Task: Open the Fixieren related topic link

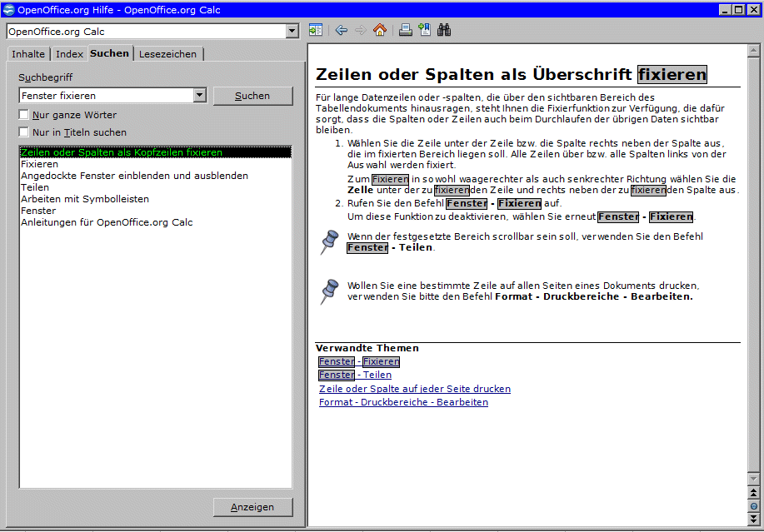Action: click(381, 361)
